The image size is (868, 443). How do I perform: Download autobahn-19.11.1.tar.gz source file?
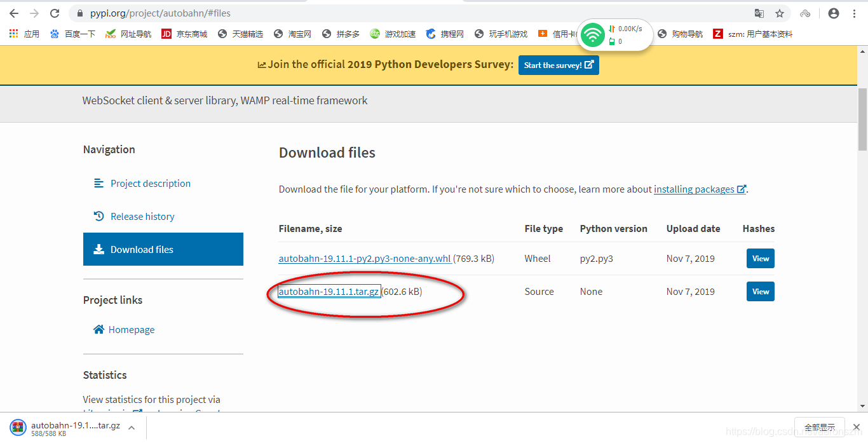pyautogui.click(x=329, y=292)
